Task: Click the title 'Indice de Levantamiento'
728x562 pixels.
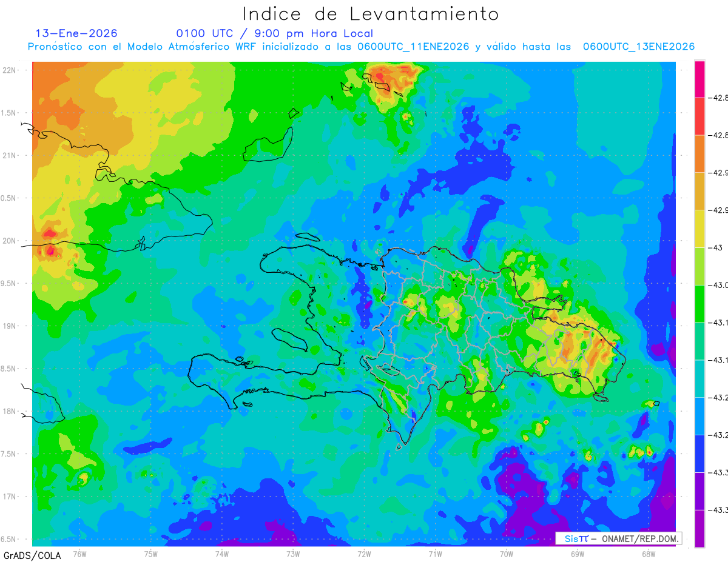Action: [371, 14]
